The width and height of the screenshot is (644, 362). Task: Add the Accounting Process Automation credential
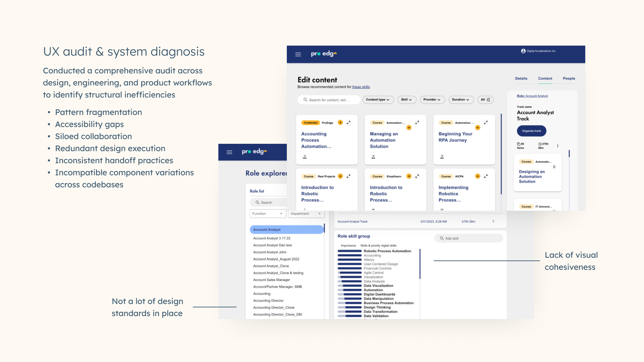pyautogui.click(x=340, y=123)
